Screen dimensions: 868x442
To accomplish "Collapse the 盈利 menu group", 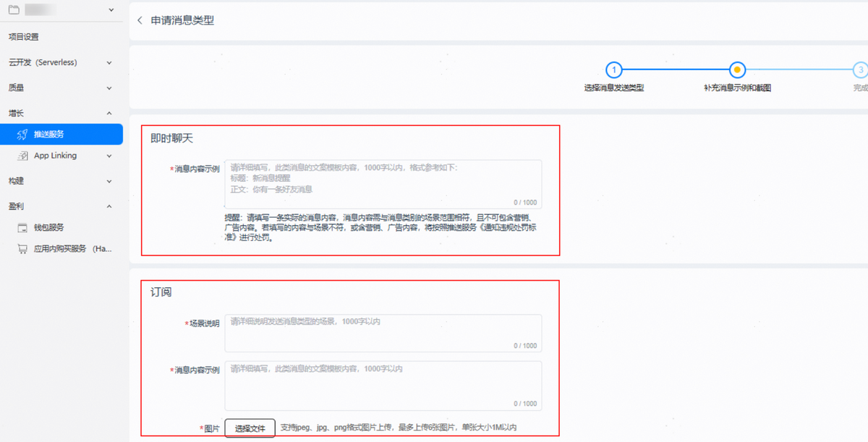I will (109, 207).
